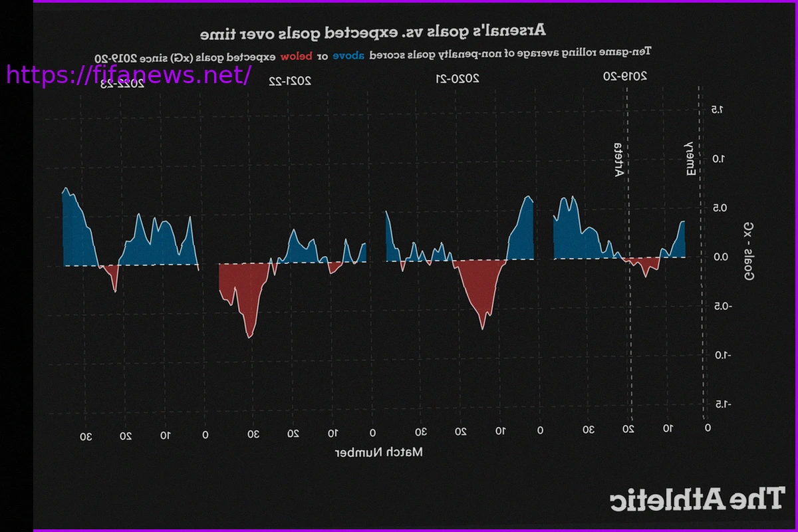Click the Arteta manager marker label
This screenshot has height=532, width=798.
tap(618, 160)
